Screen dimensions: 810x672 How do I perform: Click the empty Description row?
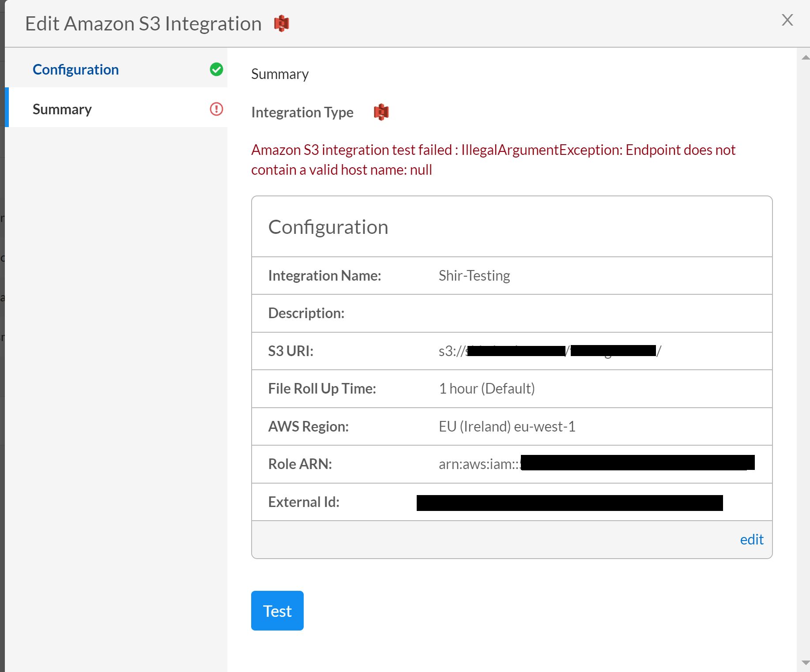[512, 313]
